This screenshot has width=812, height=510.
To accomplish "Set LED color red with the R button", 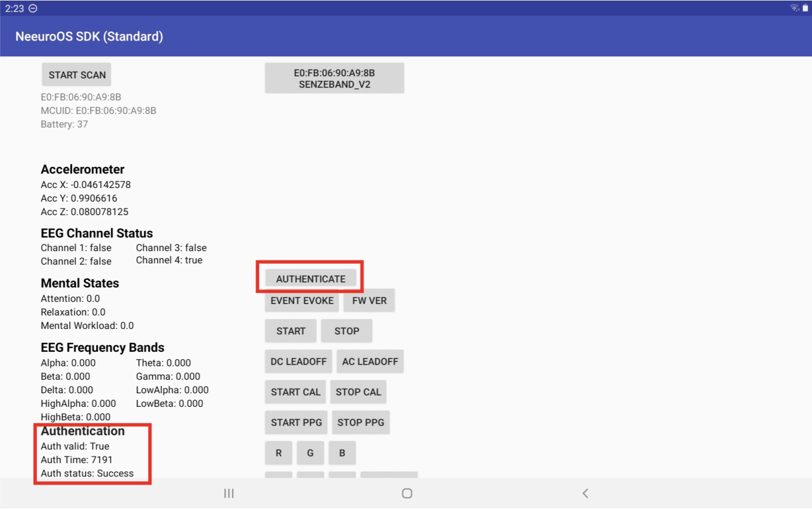I will coord(278,453).
